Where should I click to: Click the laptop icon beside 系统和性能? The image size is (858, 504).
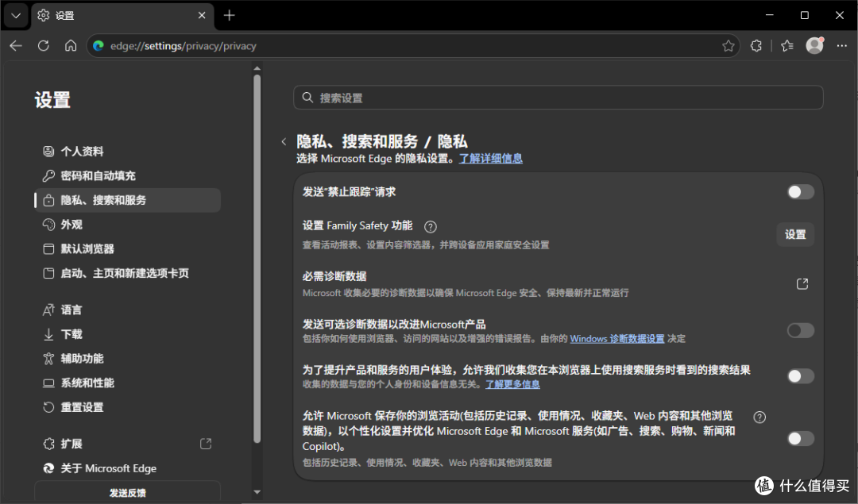point(48,383)
